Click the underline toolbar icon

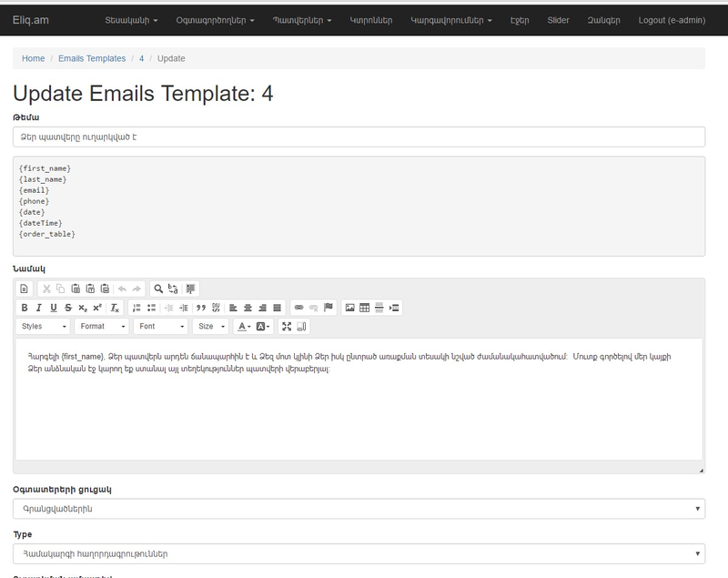tap(54, 308)
